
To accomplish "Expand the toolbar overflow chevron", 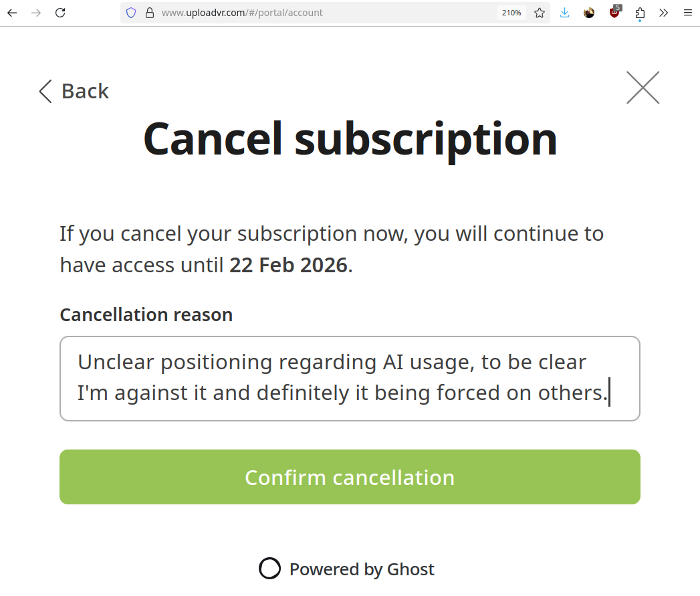I will coord(663,13).
